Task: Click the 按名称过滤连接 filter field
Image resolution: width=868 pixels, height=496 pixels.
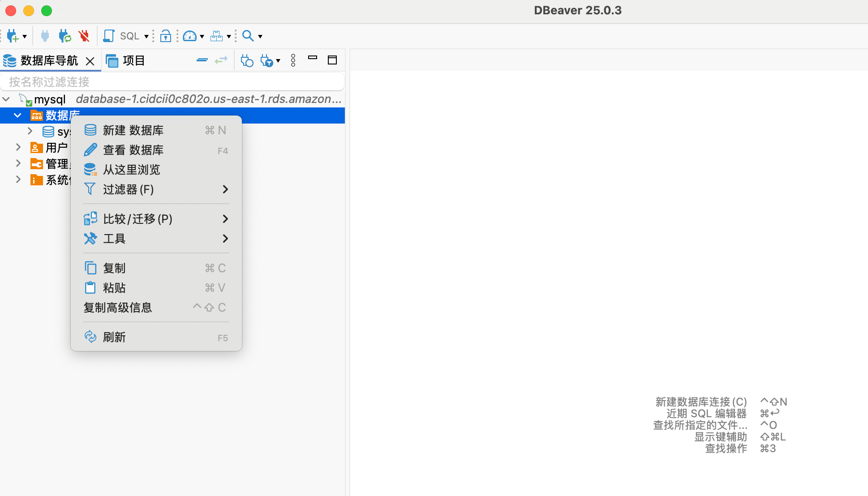Action: pos(172,82)
